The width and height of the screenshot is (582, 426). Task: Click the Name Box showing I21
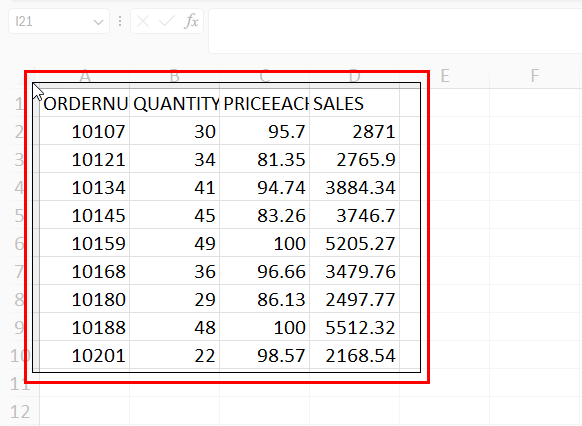coord(59,21)
